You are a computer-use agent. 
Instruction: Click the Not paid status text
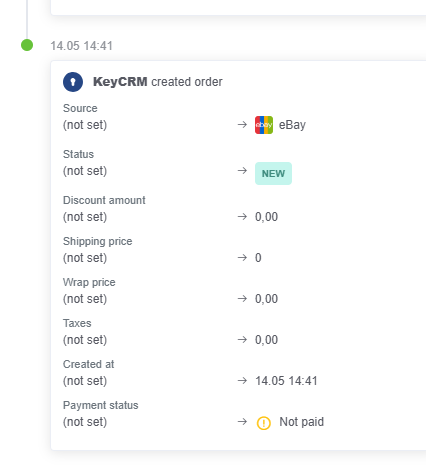(x=302, y=422)
